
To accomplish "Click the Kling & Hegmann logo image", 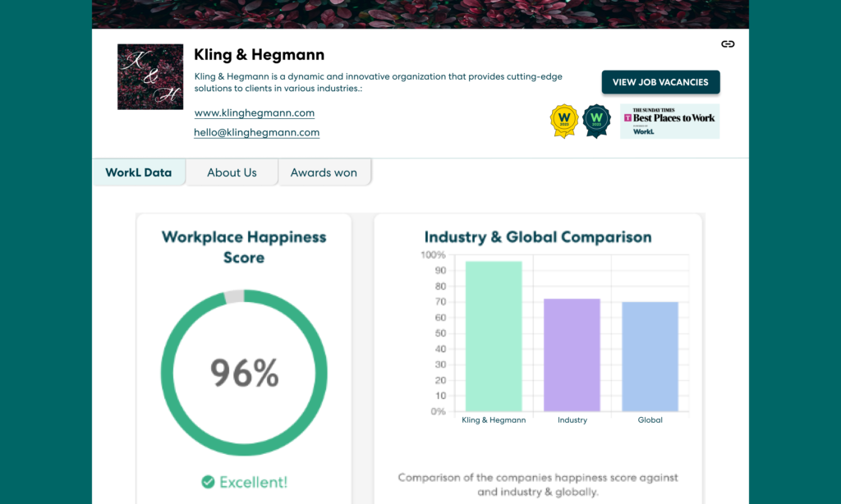I will click(x=149, y=76).
